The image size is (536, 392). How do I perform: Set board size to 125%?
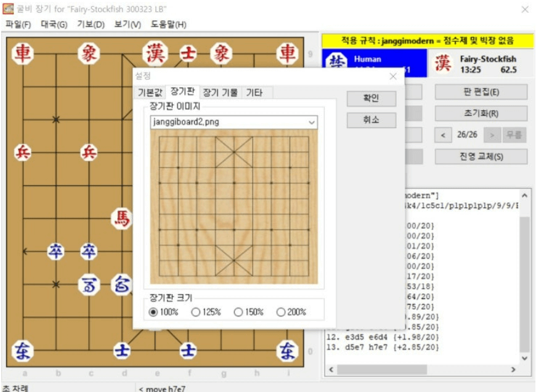click(x=206, y=312)
